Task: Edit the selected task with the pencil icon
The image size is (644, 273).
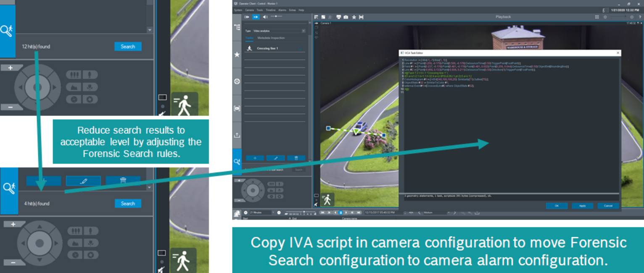Action: tap(275, 157)
